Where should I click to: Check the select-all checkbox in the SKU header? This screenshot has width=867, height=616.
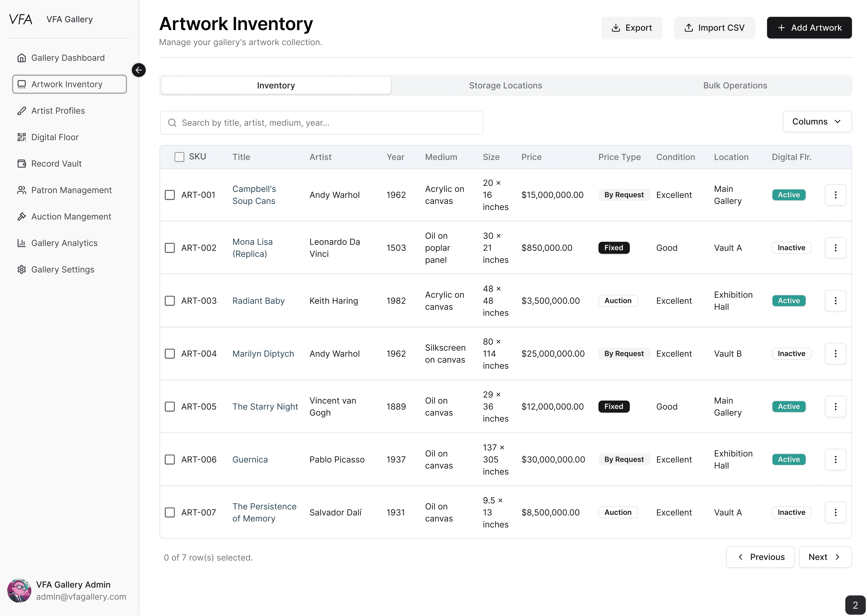[x=179, y=156]
